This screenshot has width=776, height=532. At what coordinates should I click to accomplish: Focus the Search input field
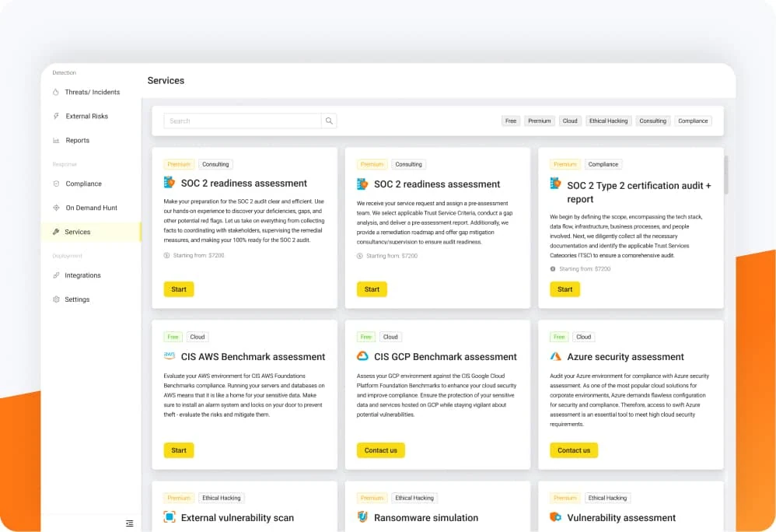[x=243, y=121]
